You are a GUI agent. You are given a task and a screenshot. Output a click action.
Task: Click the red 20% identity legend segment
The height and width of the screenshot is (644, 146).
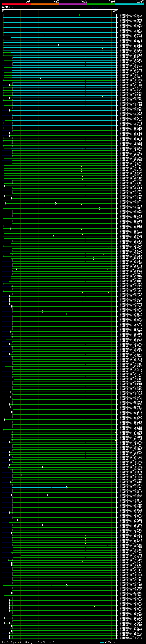click(x=16, y=4)
